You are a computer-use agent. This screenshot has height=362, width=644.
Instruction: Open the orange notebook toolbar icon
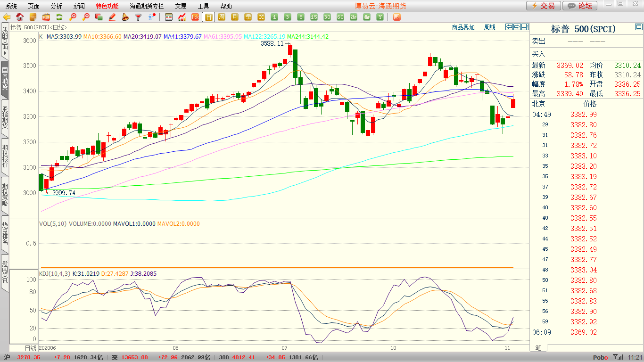[33, 17]
